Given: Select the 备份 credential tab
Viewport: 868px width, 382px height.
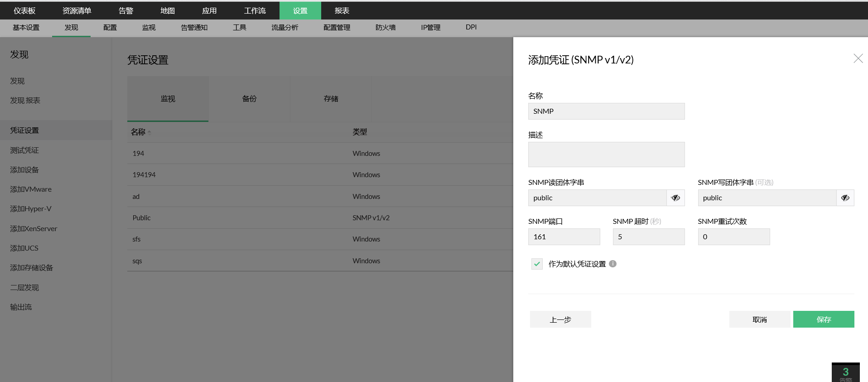Looking at the screenshot, I should 249,99.
